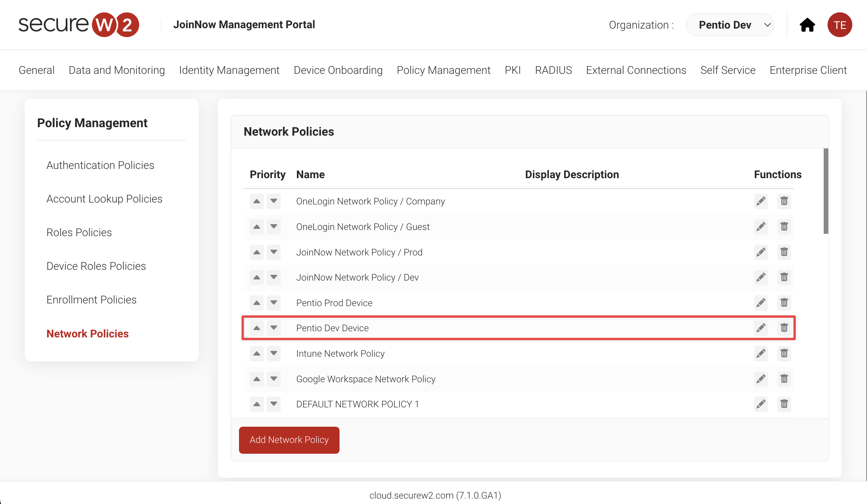Open the Enterprise Client menu
The image size is (867, 504).
tap(808, 70)
